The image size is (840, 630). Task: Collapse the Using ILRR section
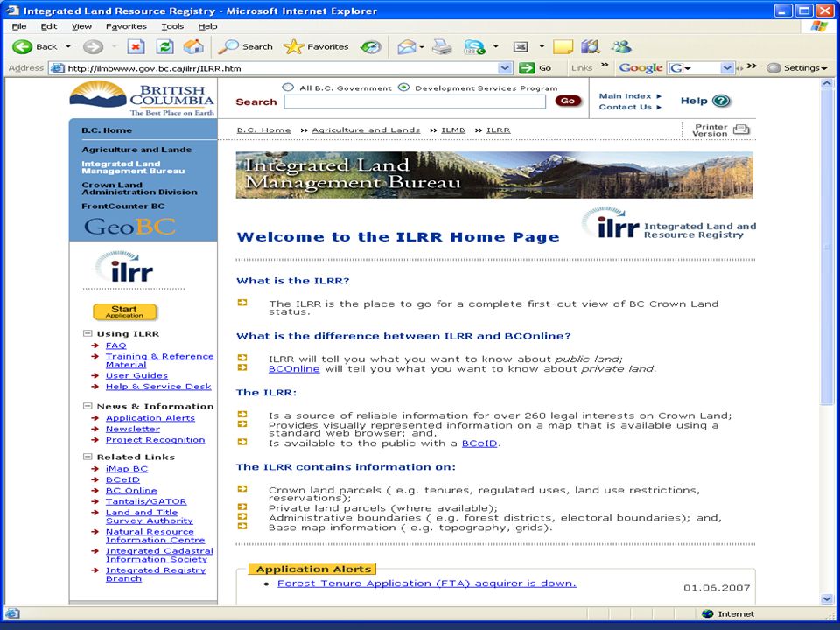point(87,333)
